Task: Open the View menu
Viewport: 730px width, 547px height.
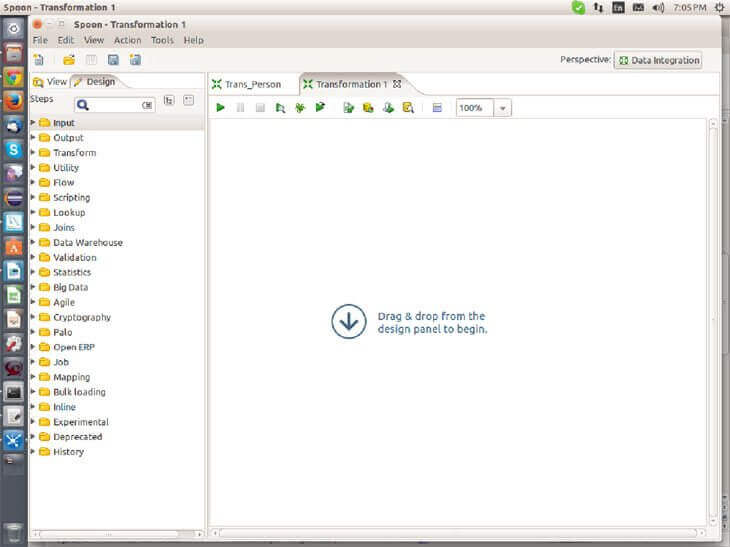Action: [94, 41]
